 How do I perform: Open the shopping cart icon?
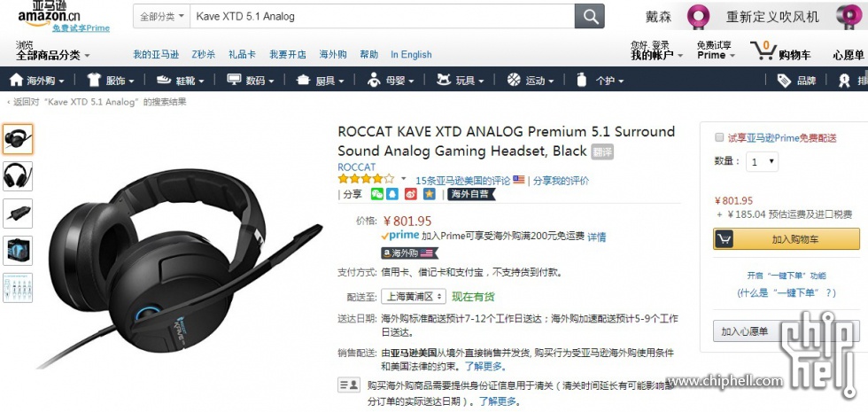tap(763, 51)
